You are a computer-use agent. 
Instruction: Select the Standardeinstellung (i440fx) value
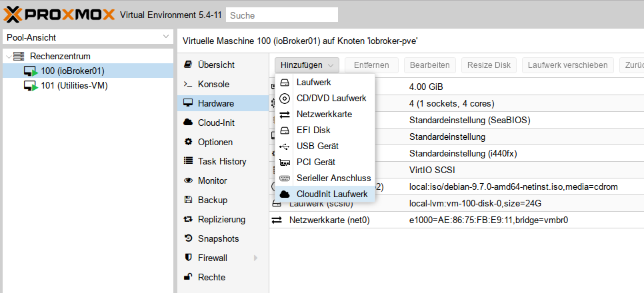pos(463,153)
